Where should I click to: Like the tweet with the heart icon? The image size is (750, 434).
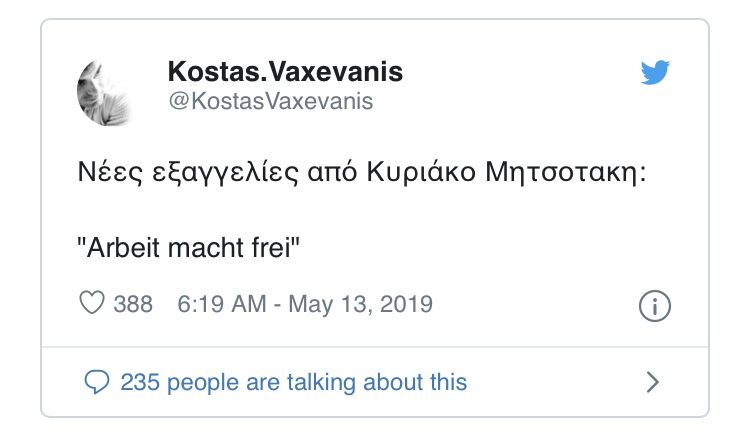tap(92, 304)
